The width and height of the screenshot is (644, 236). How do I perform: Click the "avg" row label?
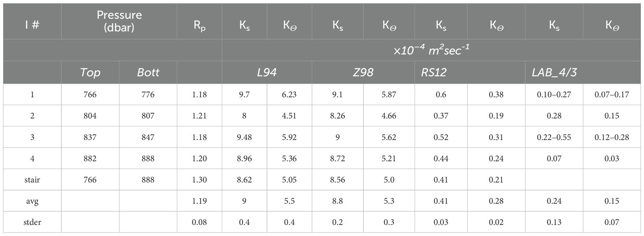click(32, 201)
